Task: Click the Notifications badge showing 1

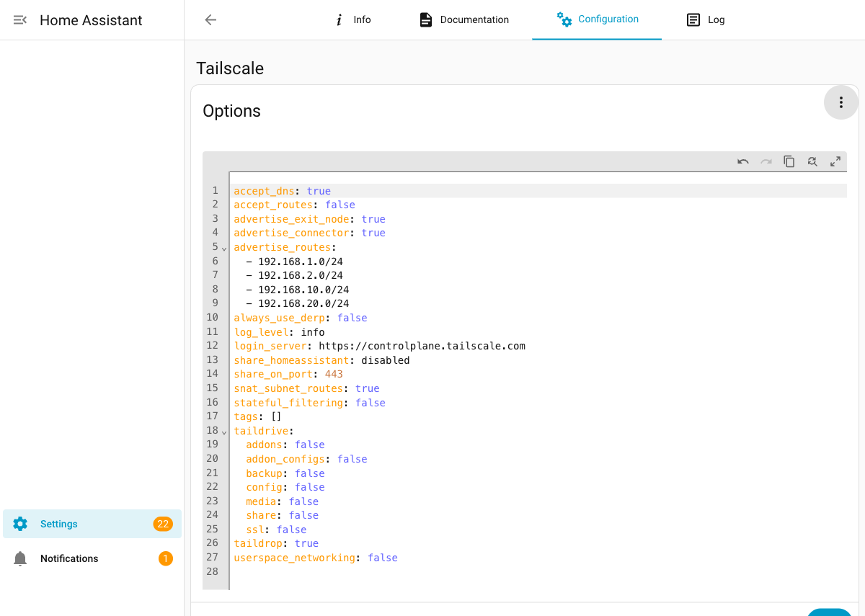Action: point(166,558)
